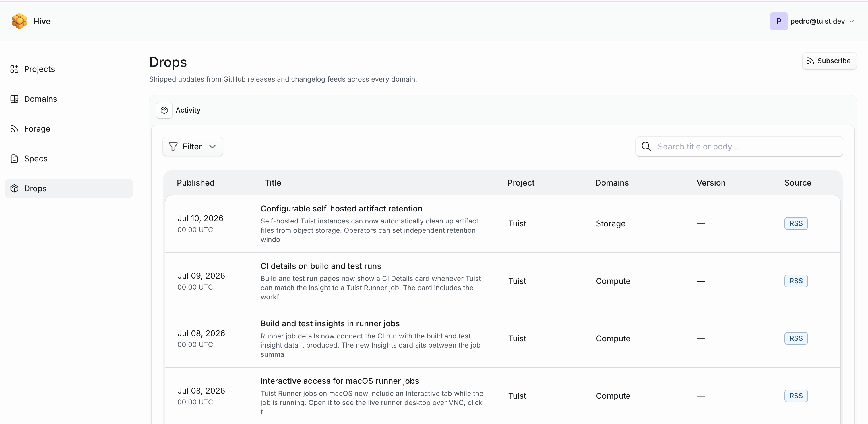Screen dimensions: 868x424
Task: Navigate to Specs
Action: click(x=69, y=159)
